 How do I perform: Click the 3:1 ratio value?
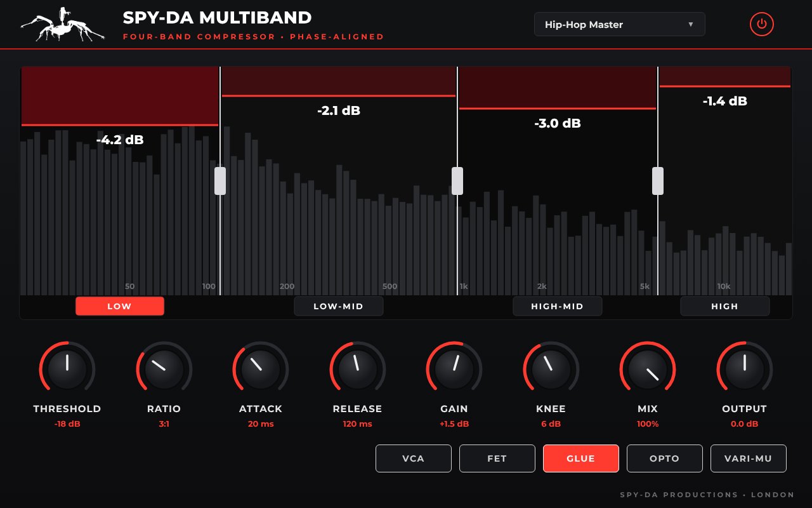pos(164,424)
